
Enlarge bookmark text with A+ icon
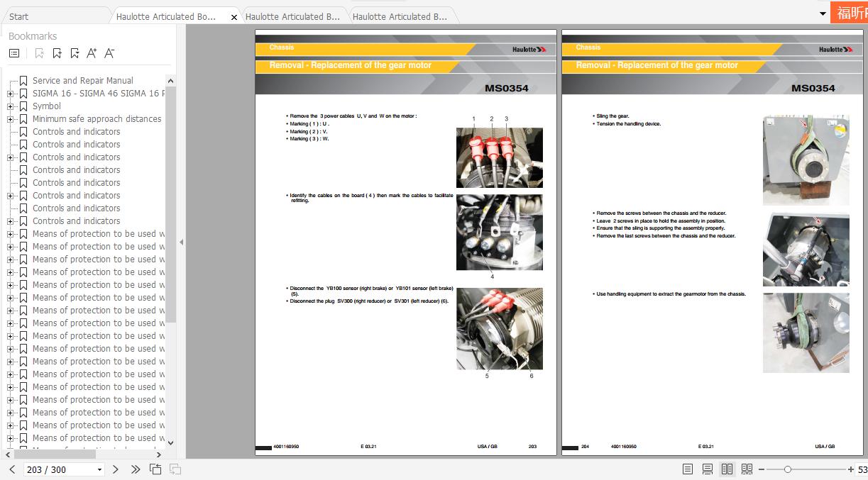[92, 53]
